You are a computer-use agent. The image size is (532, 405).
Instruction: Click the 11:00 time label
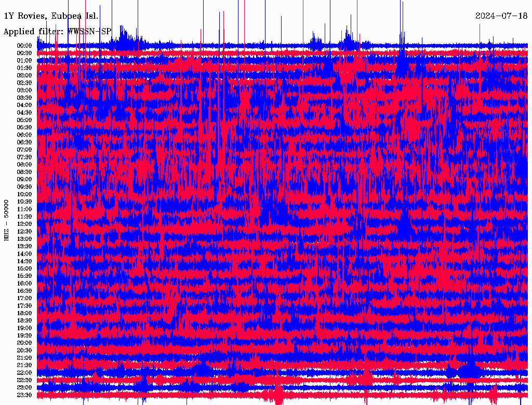click(24, 209)
